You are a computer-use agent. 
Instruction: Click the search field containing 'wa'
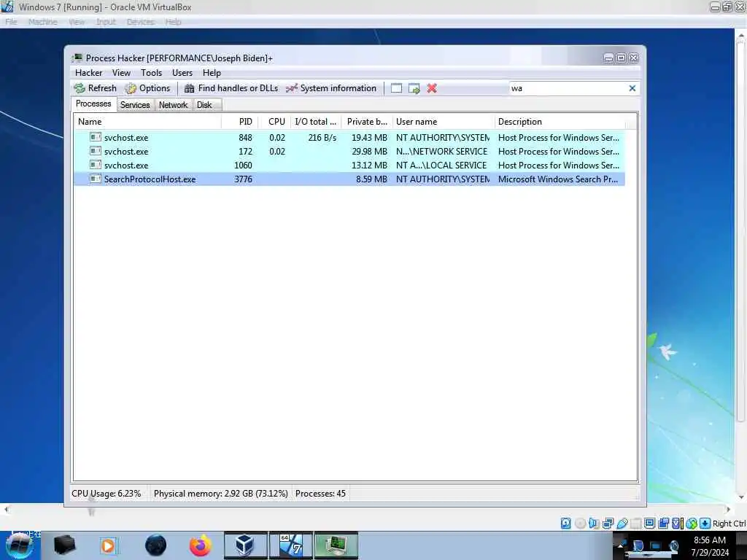568,88
